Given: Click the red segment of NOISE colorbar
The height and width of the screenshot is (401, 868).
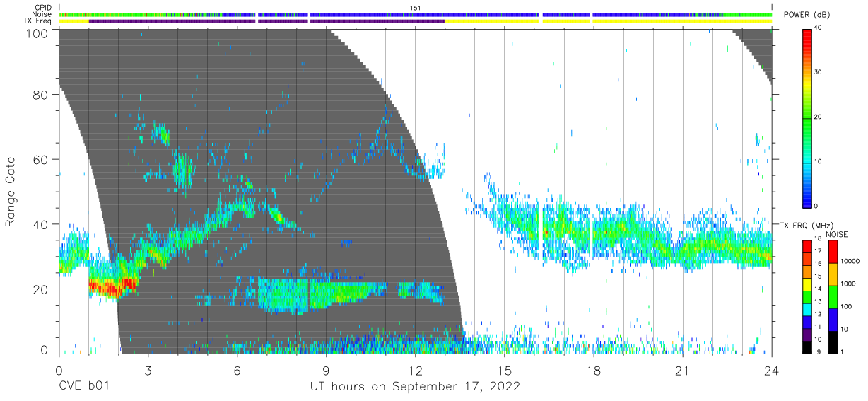Looking at the screenshot, I should pos(832,250).
